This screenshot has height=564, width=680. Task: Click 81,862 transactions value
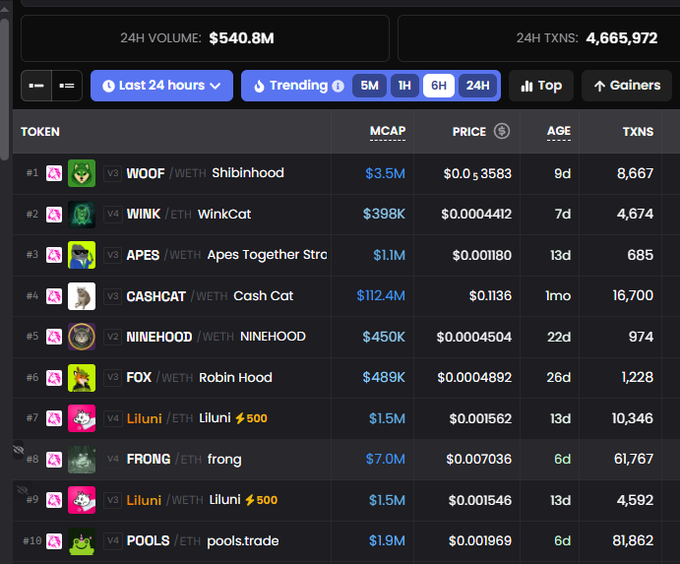coord(633,541)
